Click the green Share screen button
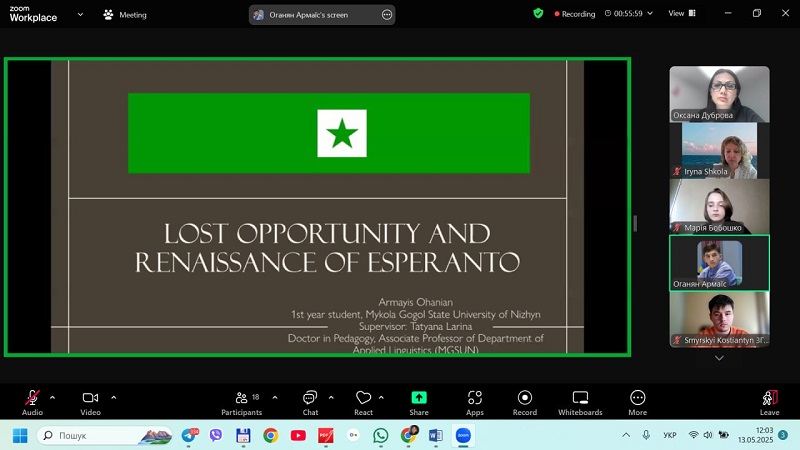800x450 pixels. click(x=419, y=403)
